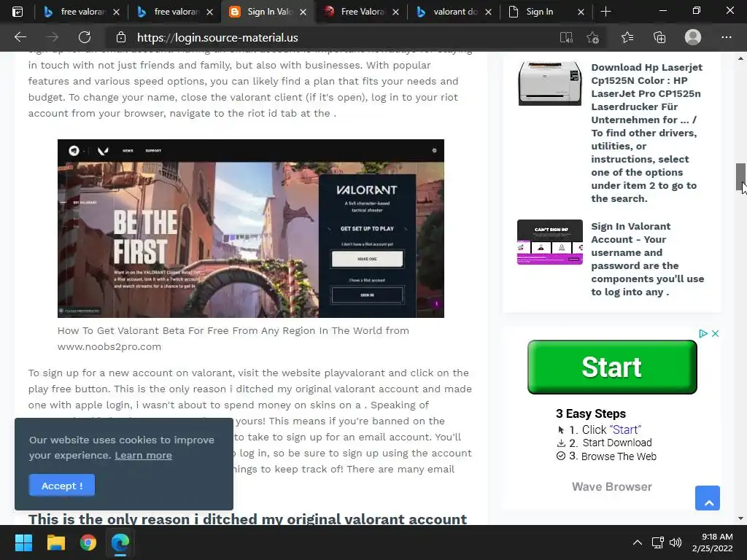This screenshot has height=560, width=747.
Task: Open the Favorites list
Action: point(627,37)
